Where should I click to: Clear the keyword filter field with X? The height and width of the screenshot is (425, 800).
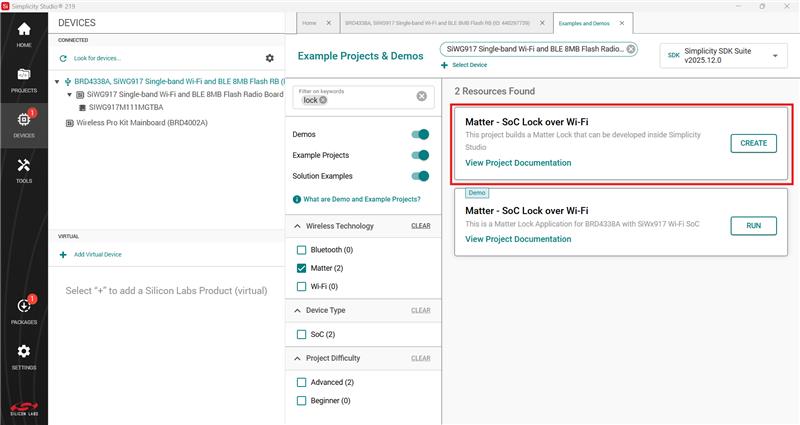point(421,96)
